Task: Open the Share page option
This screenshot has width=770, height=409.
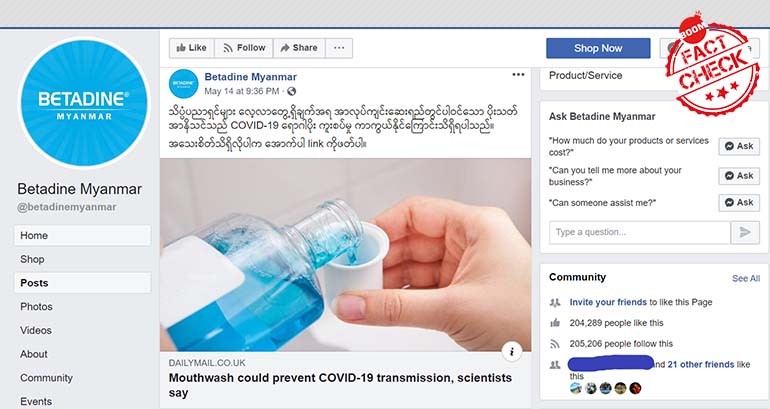Action: tap(299, 48)
